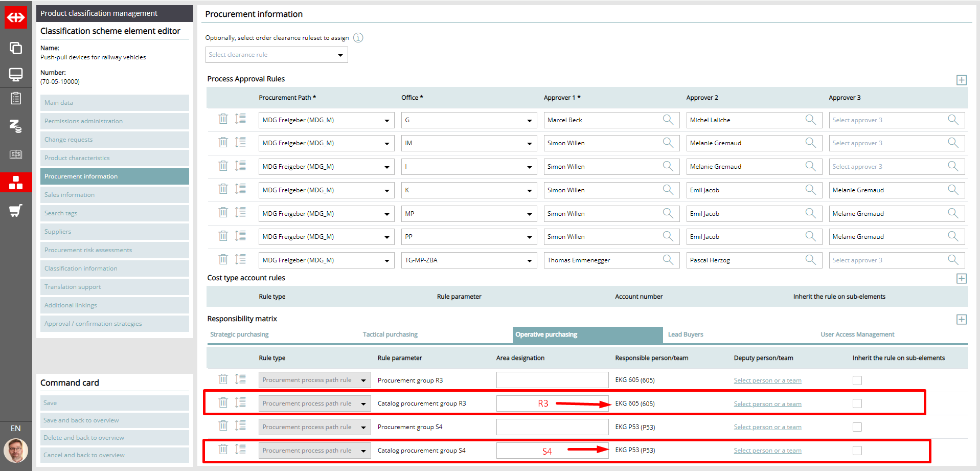Delete the approval rule for office G
The image size is (980, 471).
tap(223, 119)
